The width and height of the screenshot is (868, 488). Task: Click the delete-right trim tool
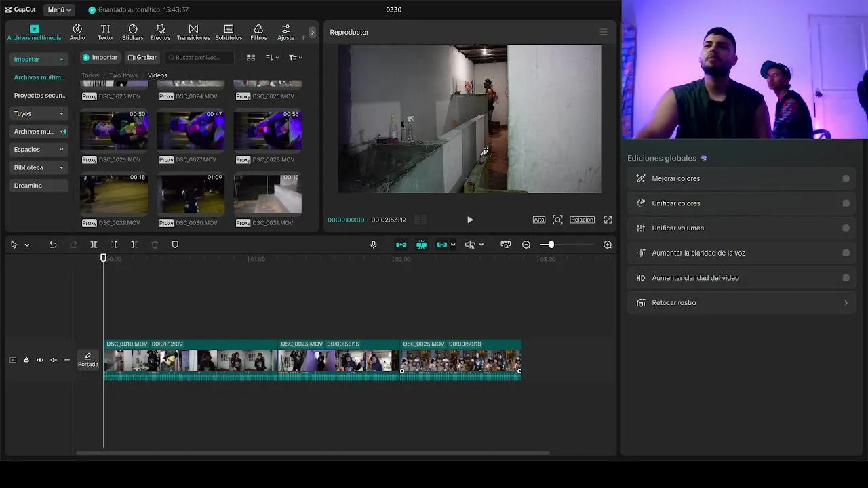tap(134, 245)
